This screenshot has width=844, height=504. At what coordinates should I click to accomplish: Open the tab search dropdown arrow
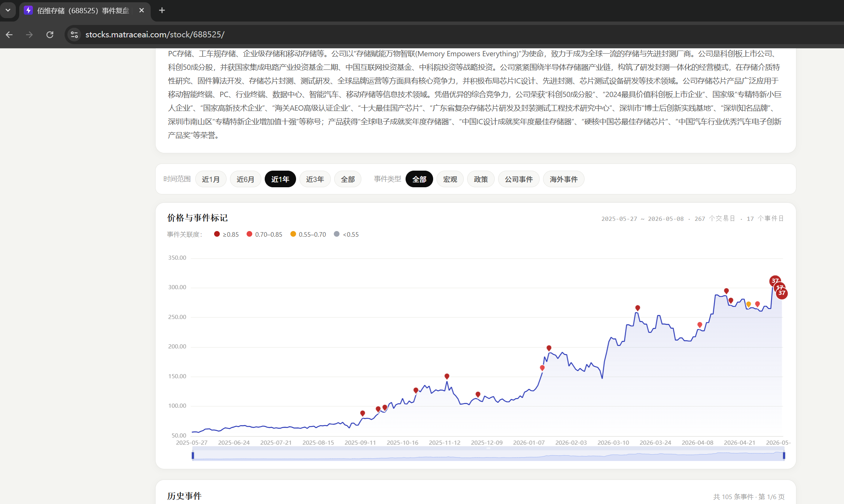pyautogui.click(x=8, y=10)
